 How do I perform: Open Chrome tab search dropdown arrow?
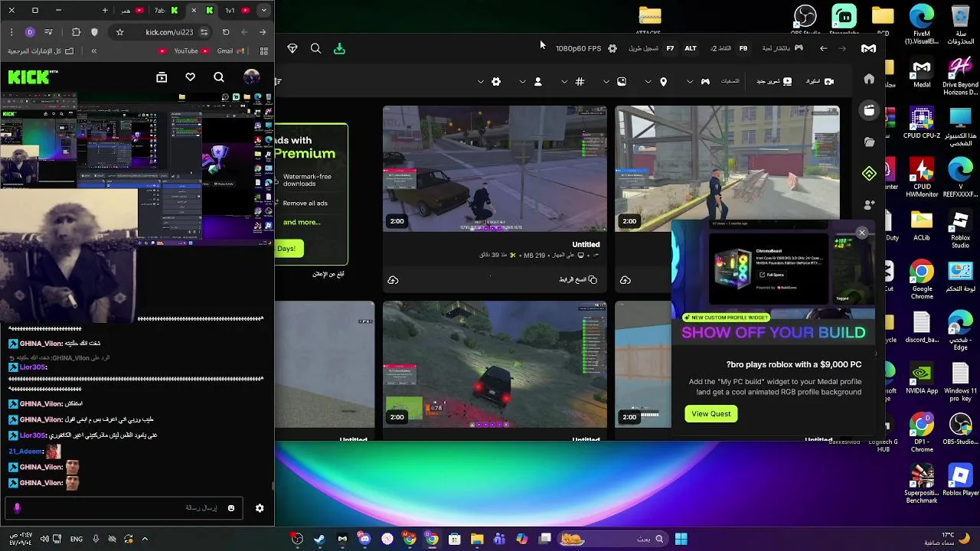[x=263, y=11]
